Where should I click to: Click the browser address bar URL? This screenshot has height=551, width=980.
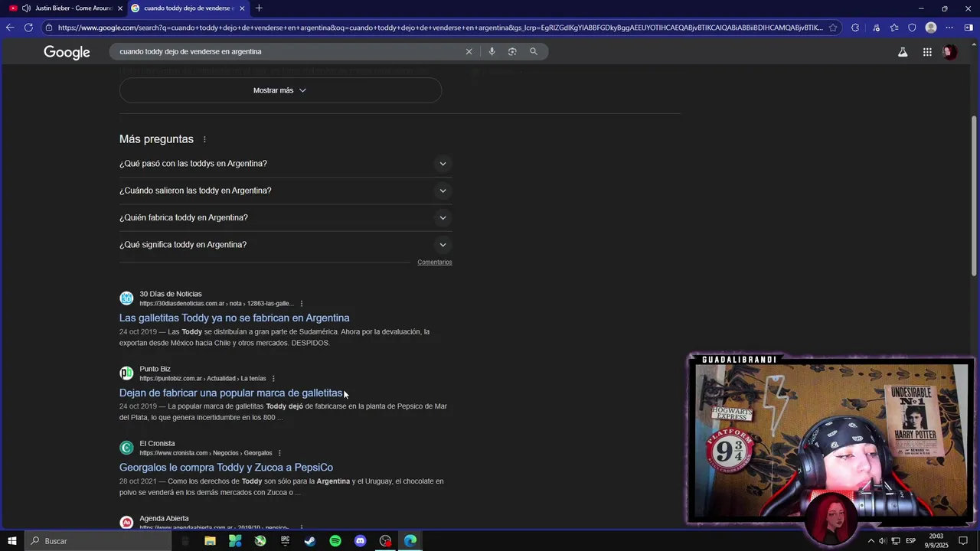click(440, 28)
